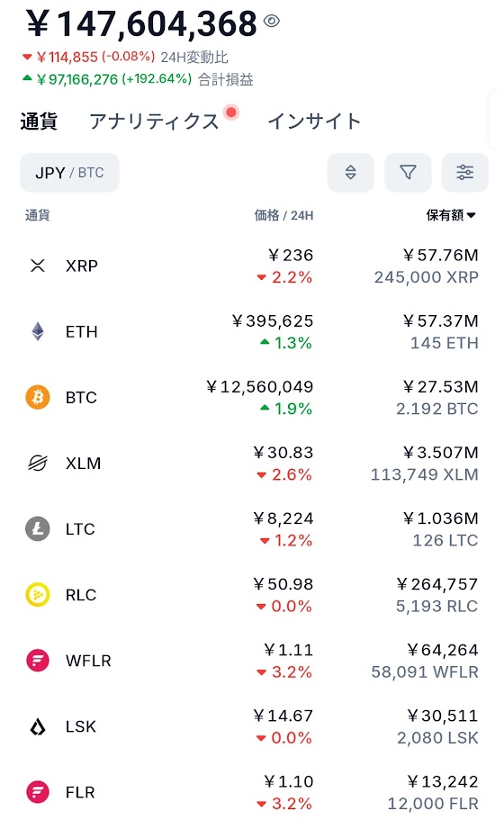The image size is (504, 820).
Task: Select the yellow RLC icon
Action: [38, 595]
